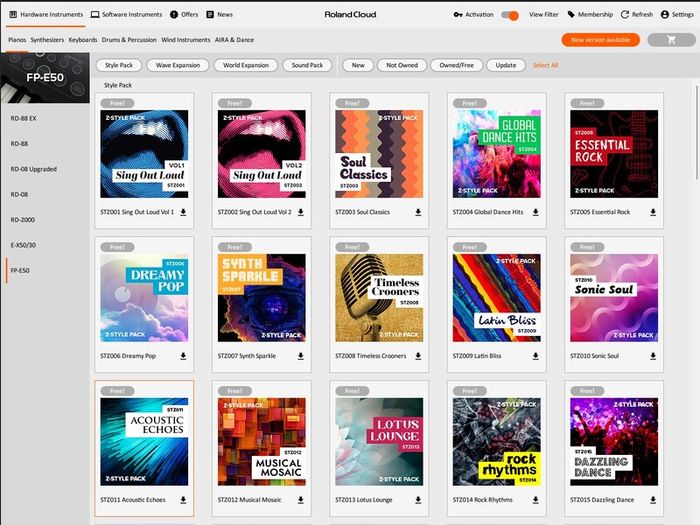The height and width of the screenshot is (525, 700).
Task: Toggle the World Expansion filter
Action: [246, 65]
